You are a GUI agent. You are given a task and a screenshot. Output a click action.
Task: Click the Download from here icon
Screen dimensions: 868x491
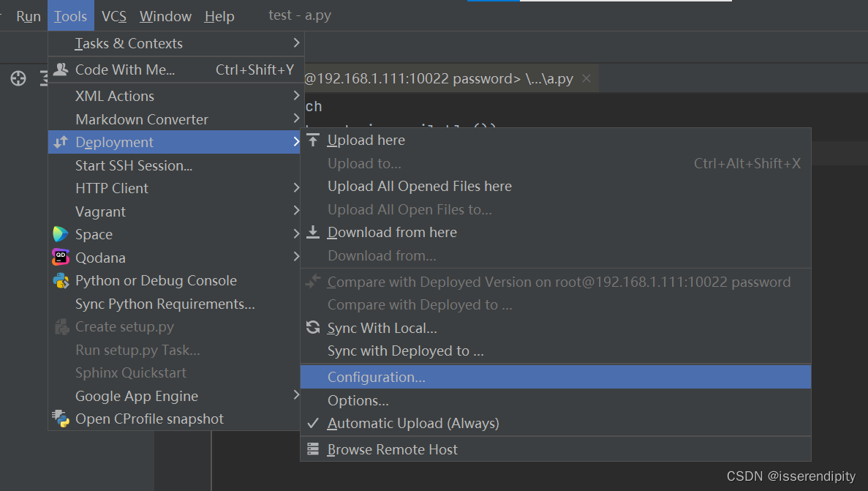(313, 232)
